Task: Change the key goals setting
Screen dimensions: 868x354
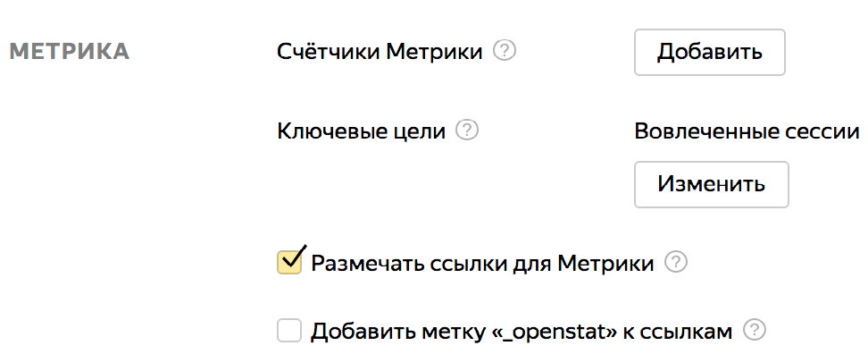Action: [712, 184]
